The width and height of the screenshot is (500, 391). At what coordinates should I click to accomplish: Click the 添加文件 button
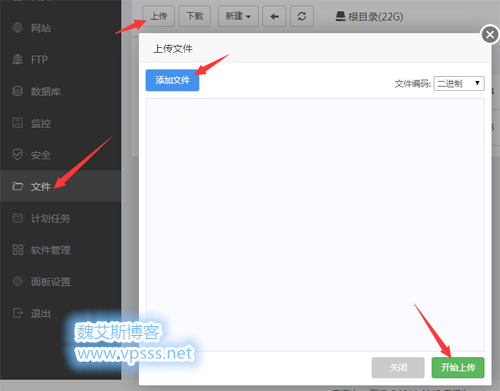pyautogui.click(x=172, y=80)
